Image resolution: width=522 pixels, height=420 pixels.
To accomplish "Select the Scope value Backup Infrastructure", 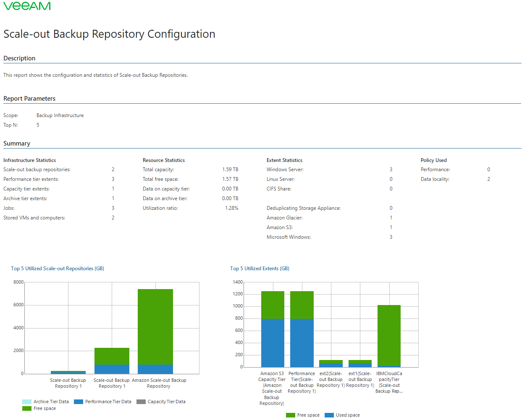I will [60, 115].
